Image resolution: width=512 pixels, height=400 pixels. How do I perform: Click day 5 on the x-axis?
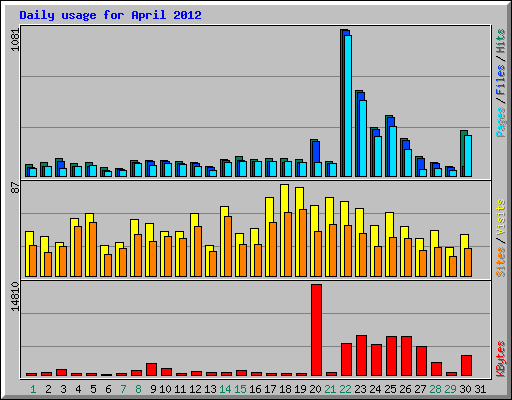93,389
